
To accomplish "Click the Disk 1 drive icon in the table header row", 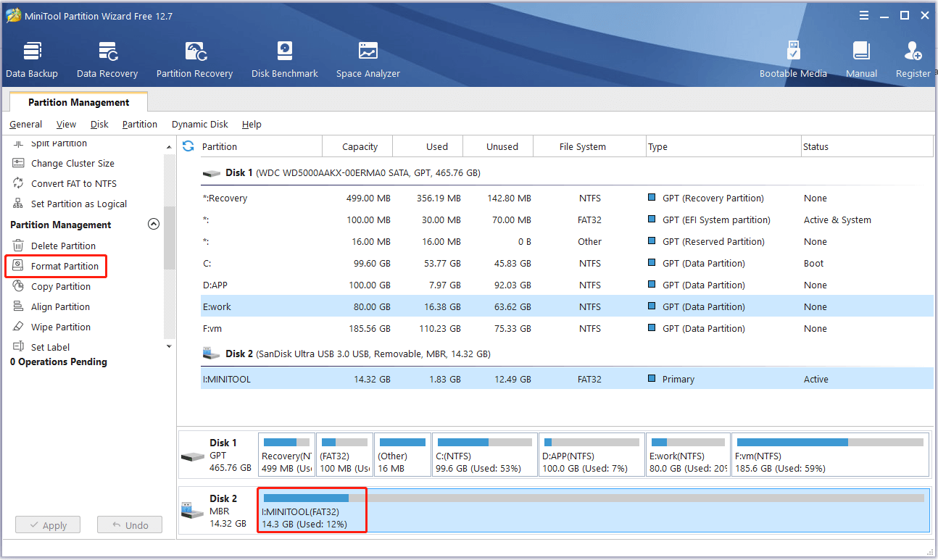I will click(212, 174).
